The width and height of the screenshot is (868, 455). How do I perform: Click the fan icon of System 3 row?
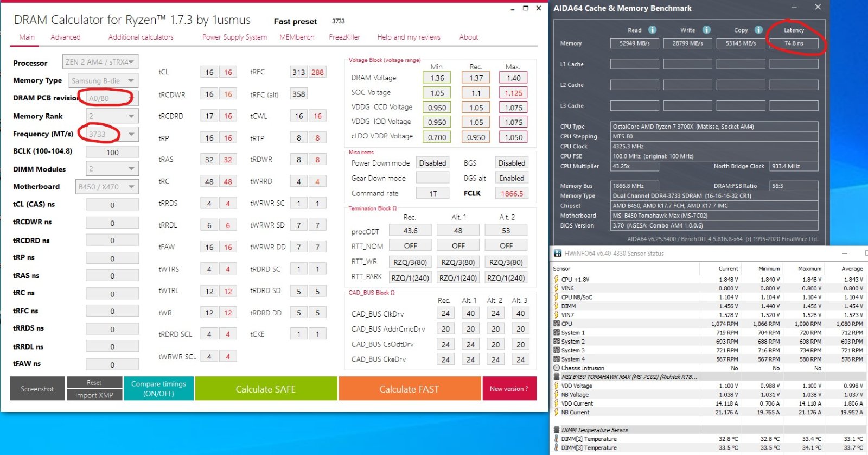(556, 350)
